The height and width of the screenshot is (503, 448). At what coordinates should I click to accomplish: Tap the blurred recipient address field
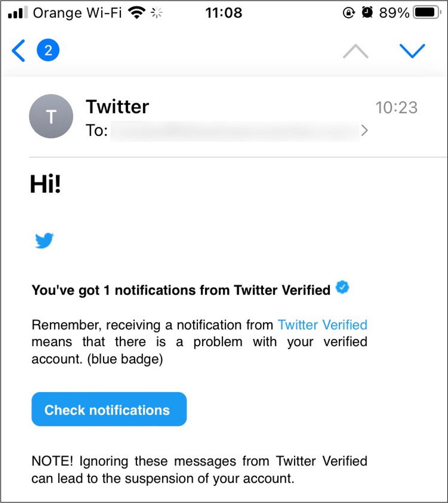click(235, 131)
